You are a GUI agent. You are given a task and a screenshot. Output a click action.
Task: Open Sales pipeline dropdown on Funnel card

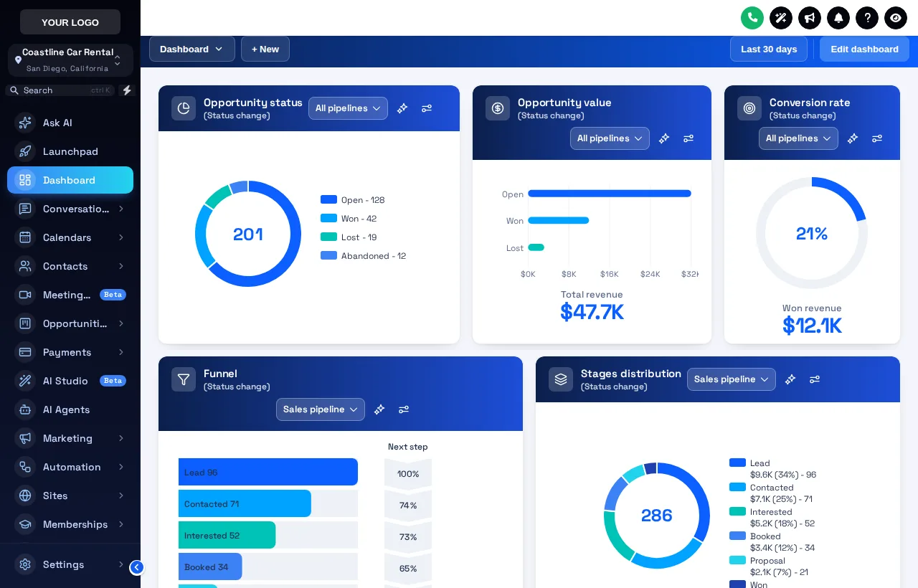[x=321, y=409]
